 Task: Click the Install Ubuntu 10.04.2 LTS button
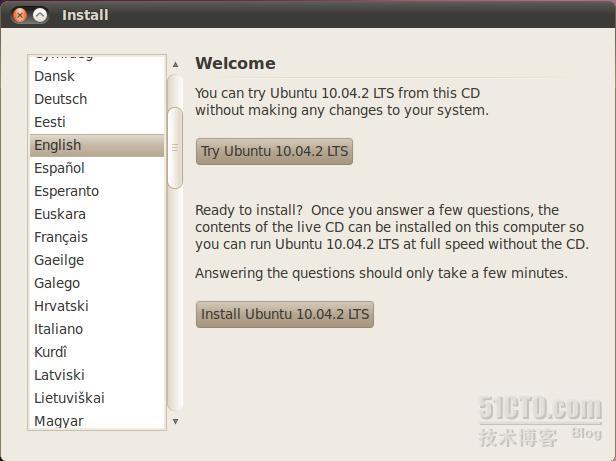[285, 314]
